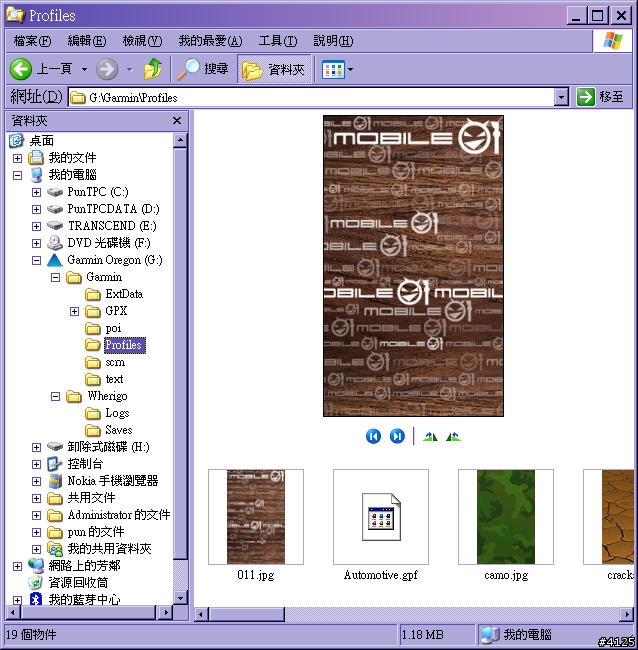Viewport: 638px width, 650px height.
Task: Select the DVD 光碟機 (F:) drive icon
Action: pos(55,243)
